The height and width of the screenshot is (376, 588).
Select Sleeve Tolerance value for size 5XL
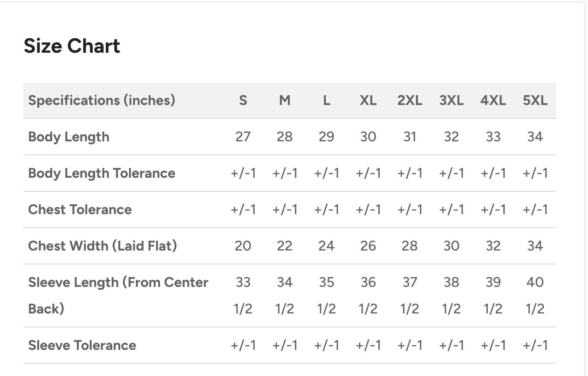[x=535, y=345]
